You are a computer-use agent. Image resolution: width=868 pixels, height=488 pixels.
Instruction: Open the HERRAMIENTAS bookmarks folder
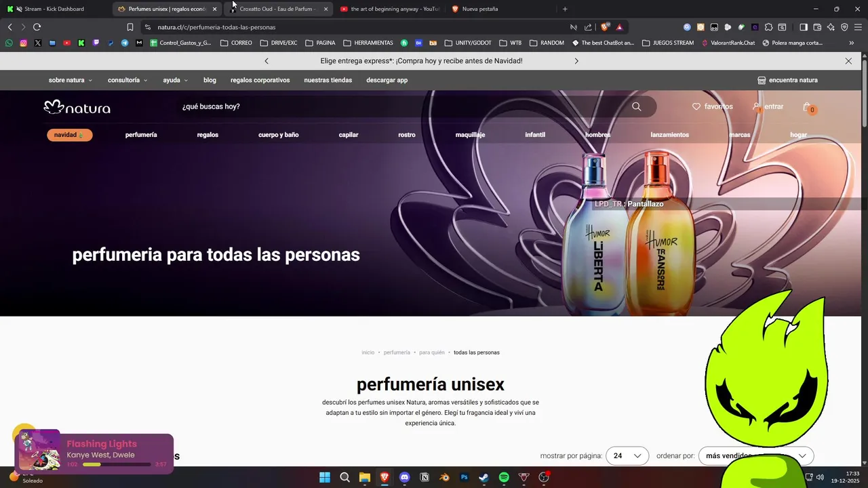pos(368,43)
